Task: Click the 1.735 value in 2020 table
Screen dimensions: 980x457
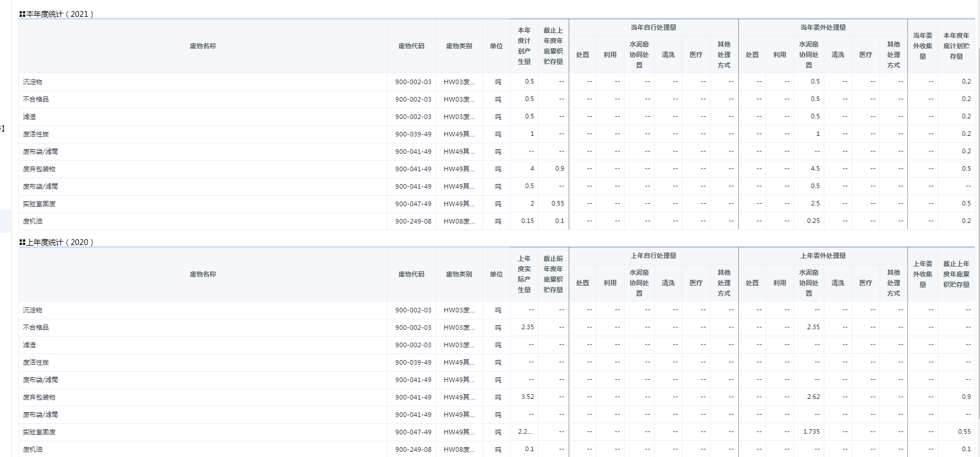Action: (811, 432)
